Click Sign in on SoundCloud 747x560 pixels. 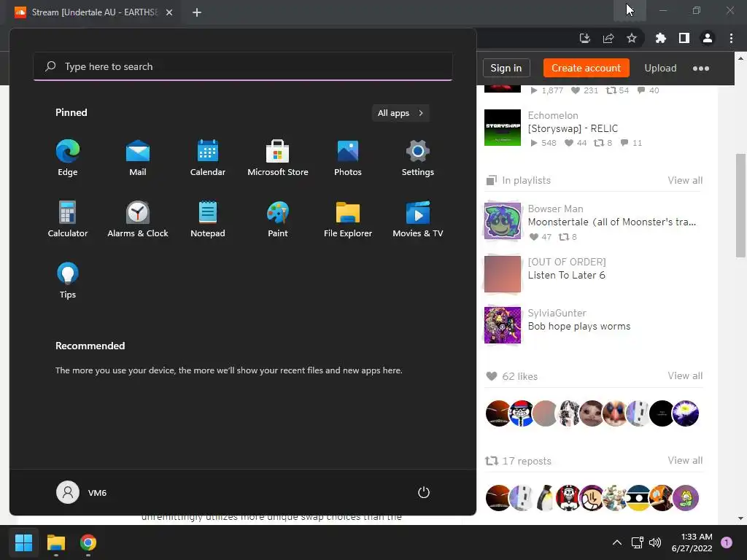(506, 68)
